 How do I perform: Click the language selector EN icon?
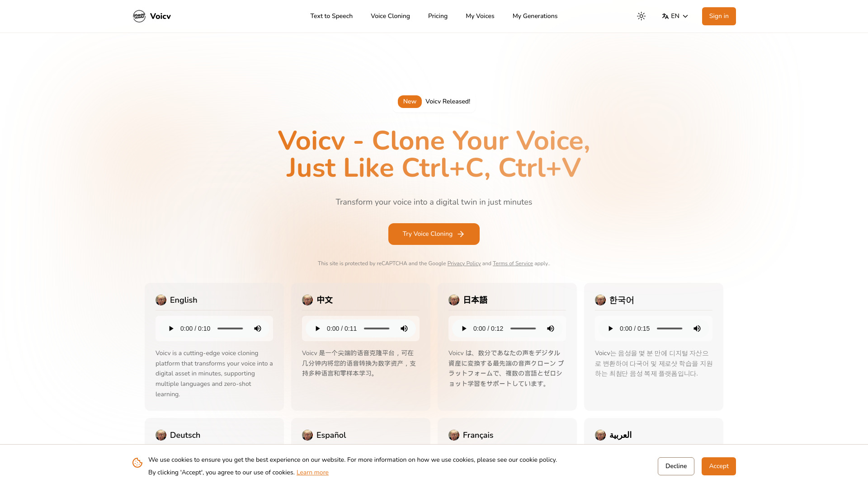(x=665, y=16)
